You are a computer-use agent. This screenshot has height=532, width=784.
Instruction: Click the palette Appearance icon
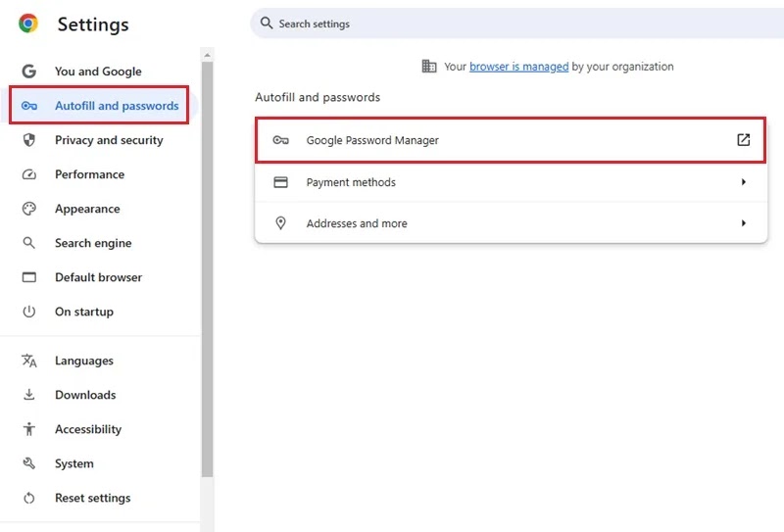[29, 209]
